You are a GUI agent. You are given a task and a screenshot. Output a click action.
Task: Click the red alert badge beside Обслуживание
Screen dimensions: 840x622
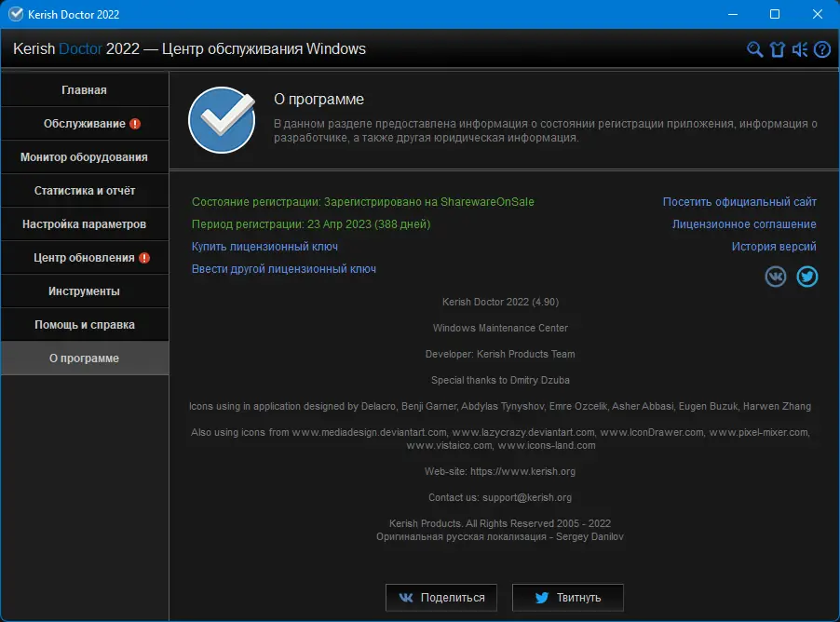135,124
